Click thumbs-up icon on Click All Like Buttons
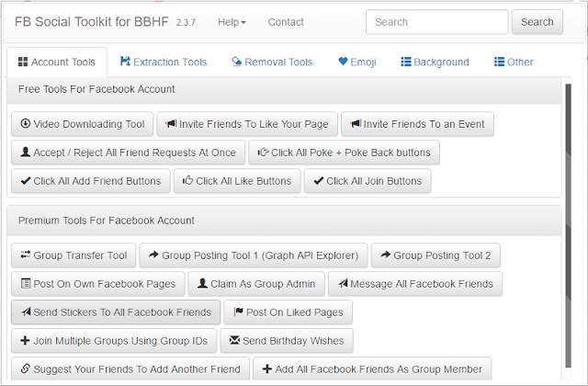 [187, 180]
